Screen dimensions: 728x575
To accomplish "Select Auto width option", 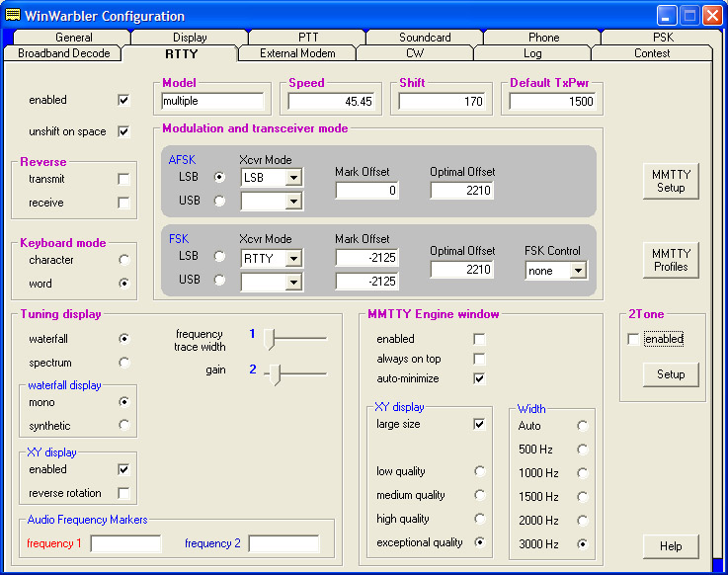I will (582, 426).
